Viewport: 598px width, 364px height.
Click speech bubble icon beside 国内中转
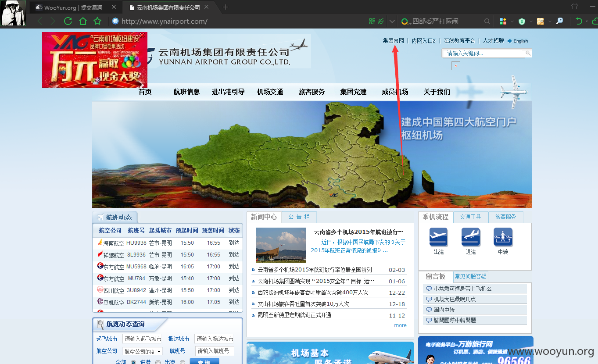tap(429, 310)
